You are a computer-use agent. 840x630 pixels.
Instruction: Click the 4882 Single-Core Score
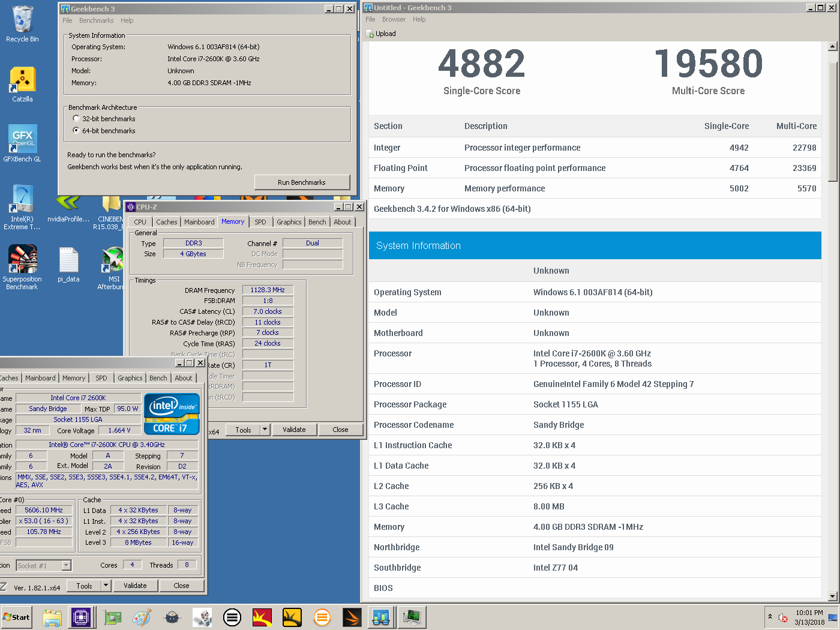pyautogui.click(x=482, y=64)
